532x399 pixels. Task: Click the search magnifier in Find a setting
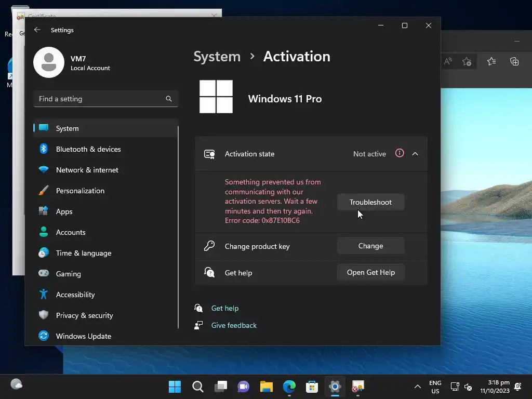tap(169, 99)
